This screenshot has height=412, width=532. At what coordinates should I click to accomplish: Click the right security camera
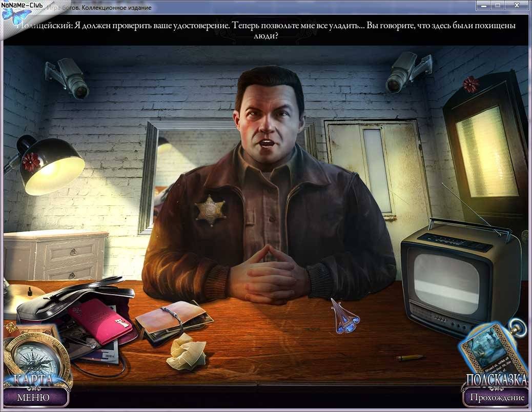coord(408,72)
